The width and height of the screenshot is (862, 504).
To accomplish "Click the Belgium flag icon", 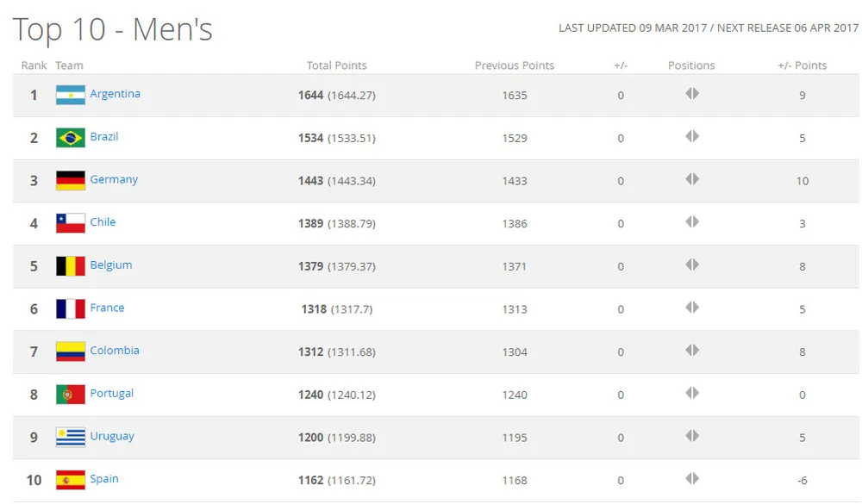I will [71, 266].
